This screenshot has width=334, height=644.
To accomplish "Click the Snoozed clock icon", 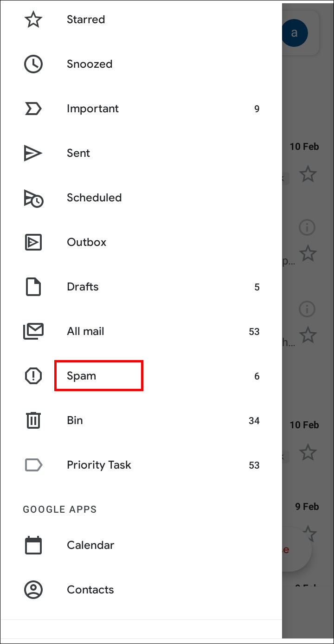I will [33, 64].
